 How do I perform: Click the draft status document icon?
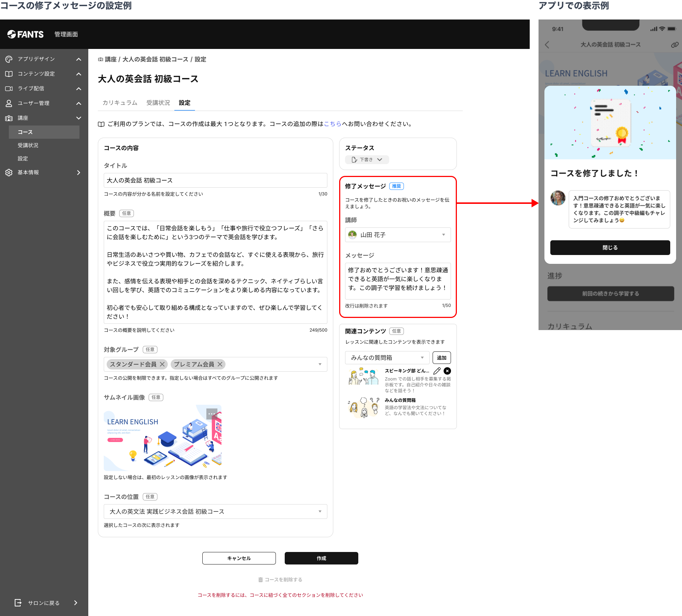click(354, 160)
